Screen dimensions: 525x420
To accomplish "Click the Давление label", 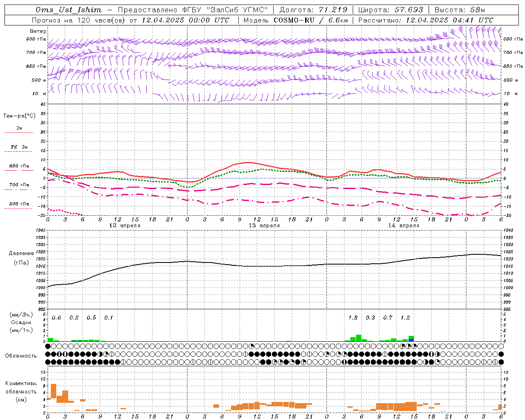I will tap(21, 253).
